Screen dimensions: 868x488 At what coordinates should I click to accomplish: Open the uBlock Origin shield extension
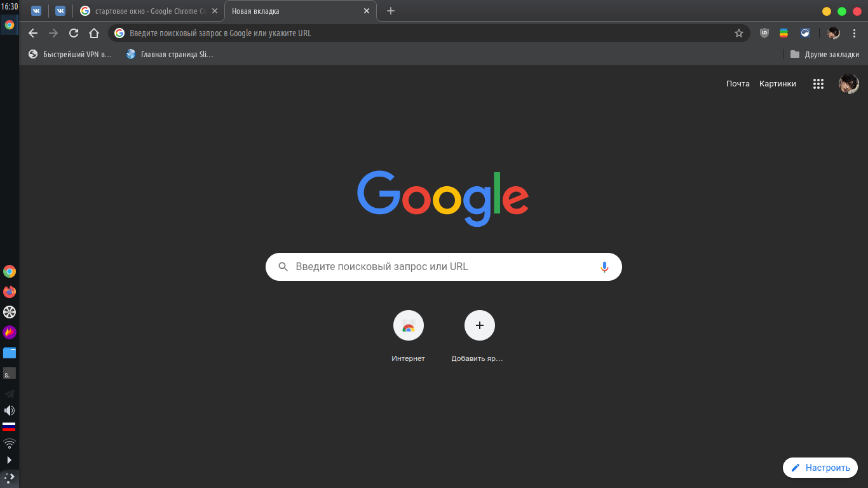pos(764,33)
